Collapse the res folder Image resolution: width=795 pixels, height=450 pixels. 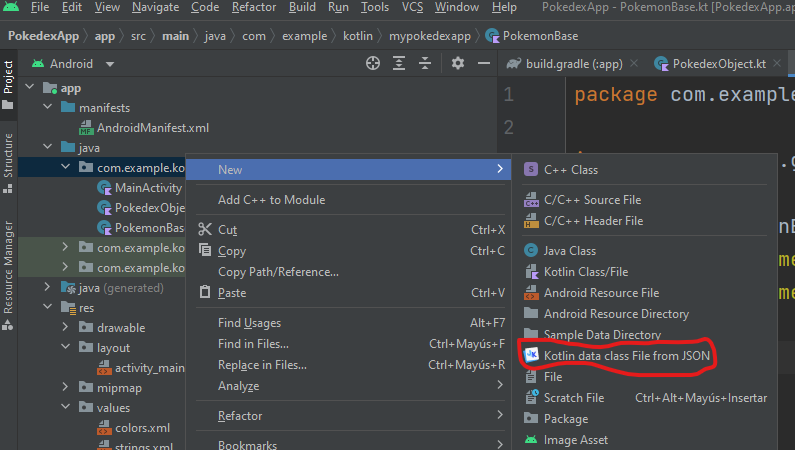(48, 308)
